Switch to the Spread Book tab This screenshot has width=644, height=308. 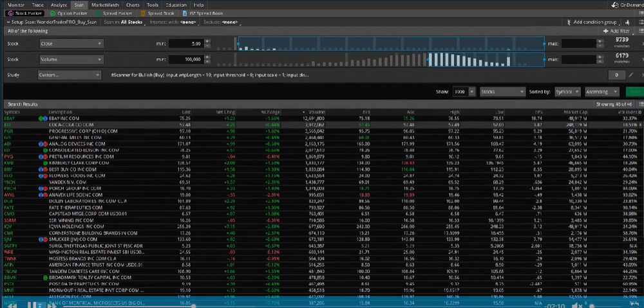click(x=157, y=13)
